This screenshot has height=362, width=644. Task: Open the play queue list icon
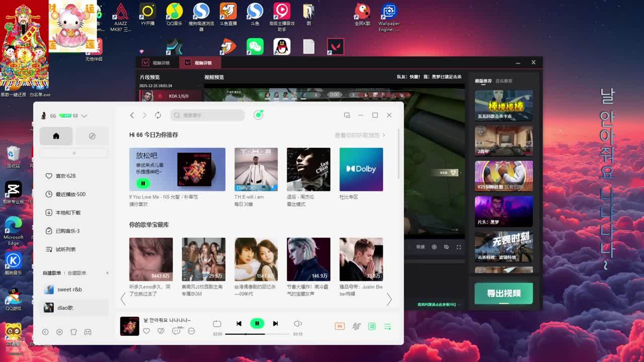coord(387,326)
